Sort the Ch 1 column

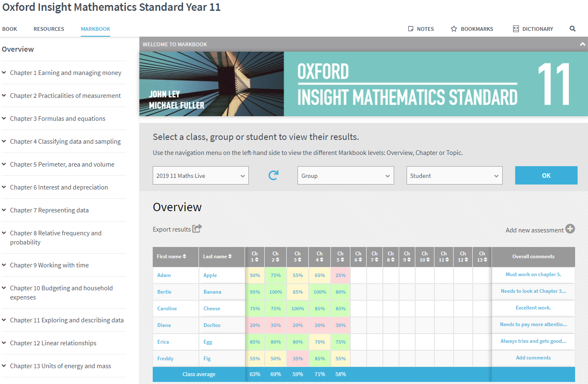coord(257,259)
